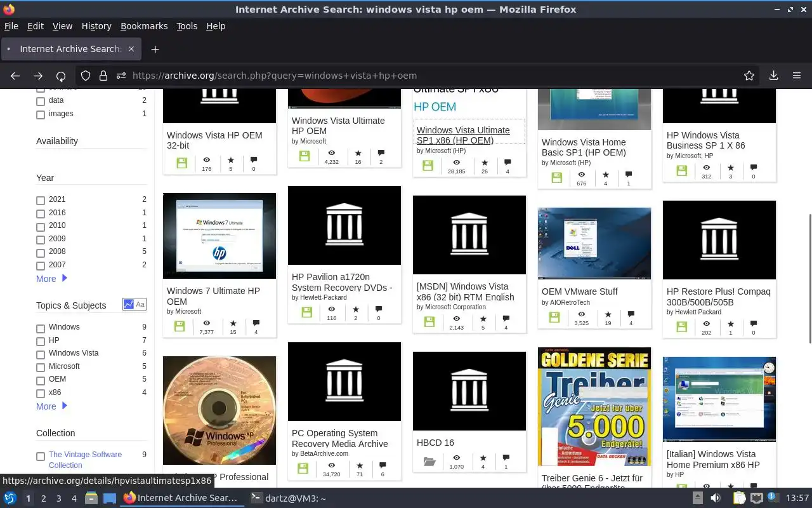Check the images media type filter

[41, 115]
